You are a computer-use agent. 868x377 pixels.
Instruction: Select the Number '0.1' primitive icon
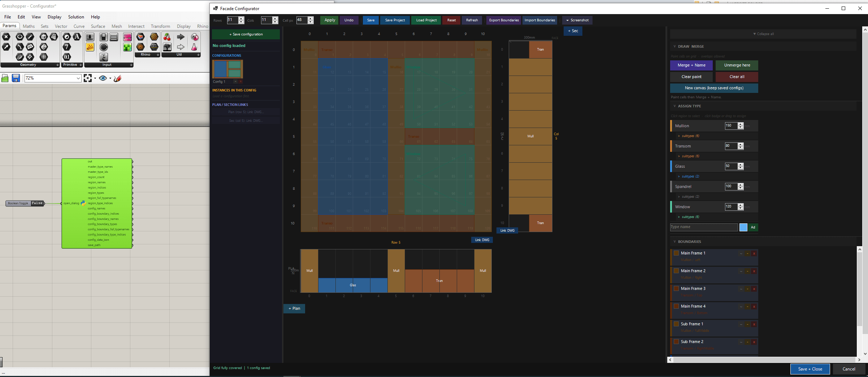[x=67, y=57]
